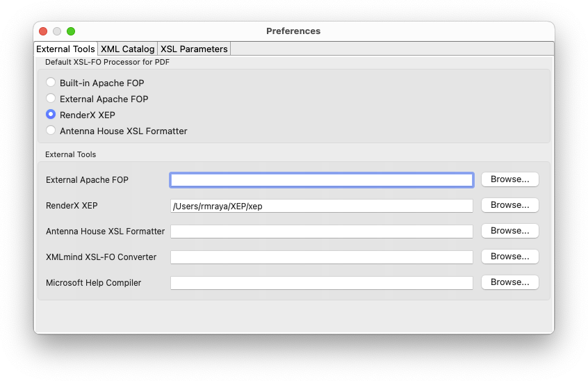Open the XSL Parameters tab
Screen dimensions: 588x381
[194, 49]
